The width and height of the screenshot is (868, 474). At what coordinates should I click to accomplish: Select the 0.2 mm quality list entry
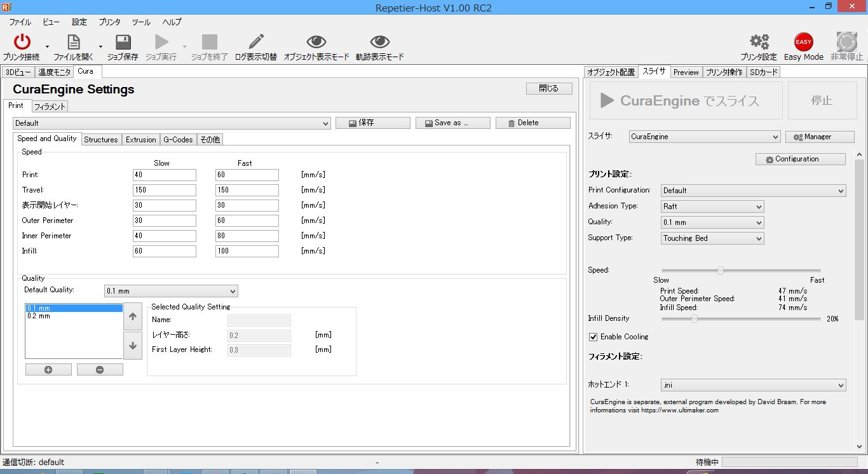[x=74, y=316]
